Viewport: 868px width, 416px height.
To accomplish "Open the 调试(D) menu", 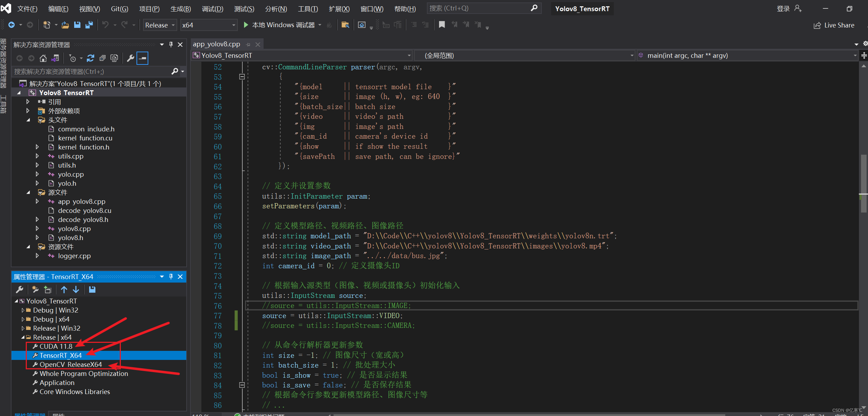I will tap(212, 9).
